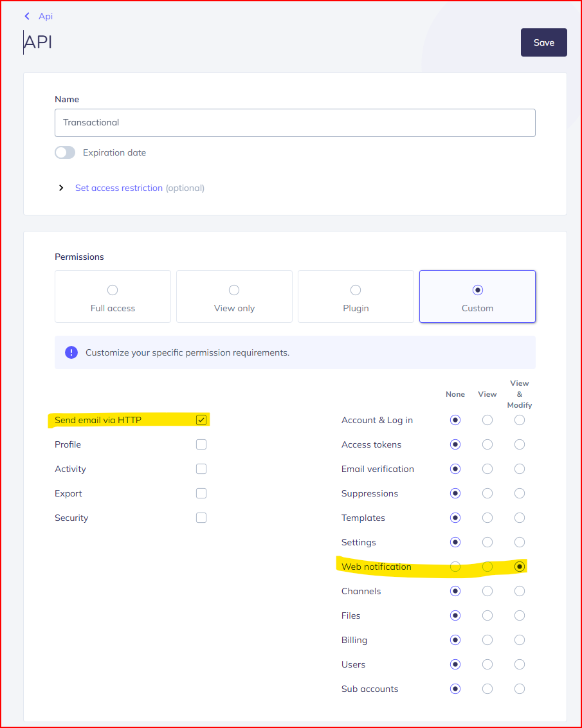Open Set access restriction link
Viewport: 582px width, 728px height.
118,188
